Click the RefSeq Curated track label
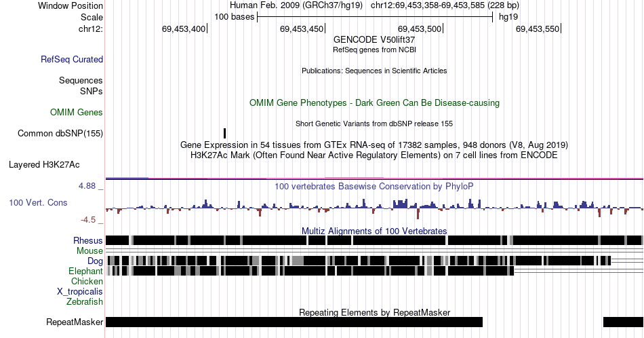Viewport: 644px width, 338px height. pyautogui.click(x=72, y=59)
